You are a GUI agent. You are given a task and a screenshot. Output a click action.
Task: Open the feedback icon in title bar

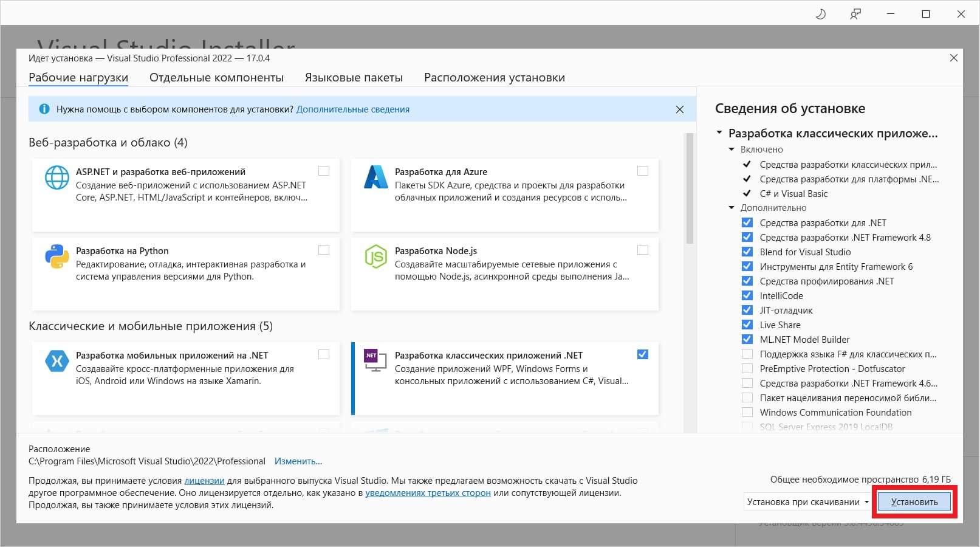pyautogui.click(x=855, y=14)
